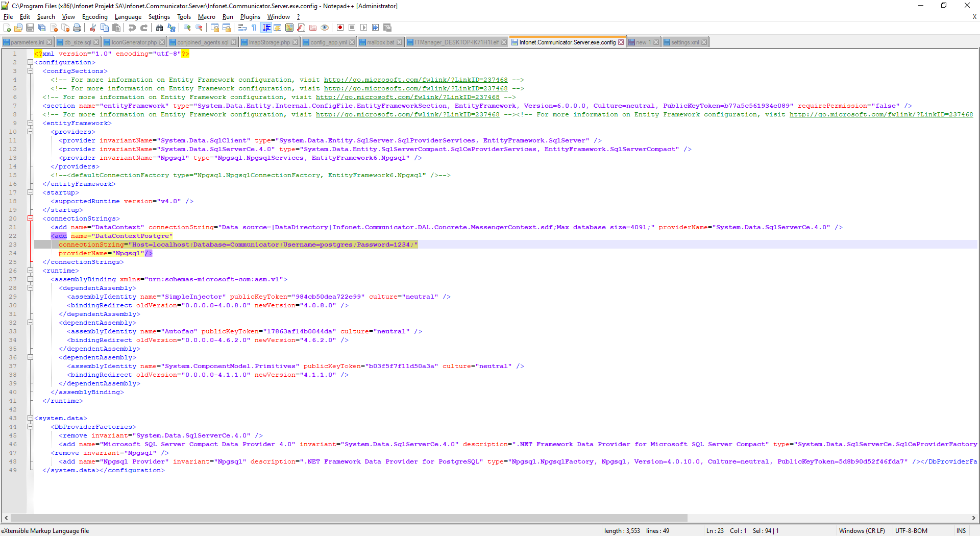Close the Infonet.Communicator.Server.exe.config tab
Viewport: 980px width, 536px height.
[621, 42]
